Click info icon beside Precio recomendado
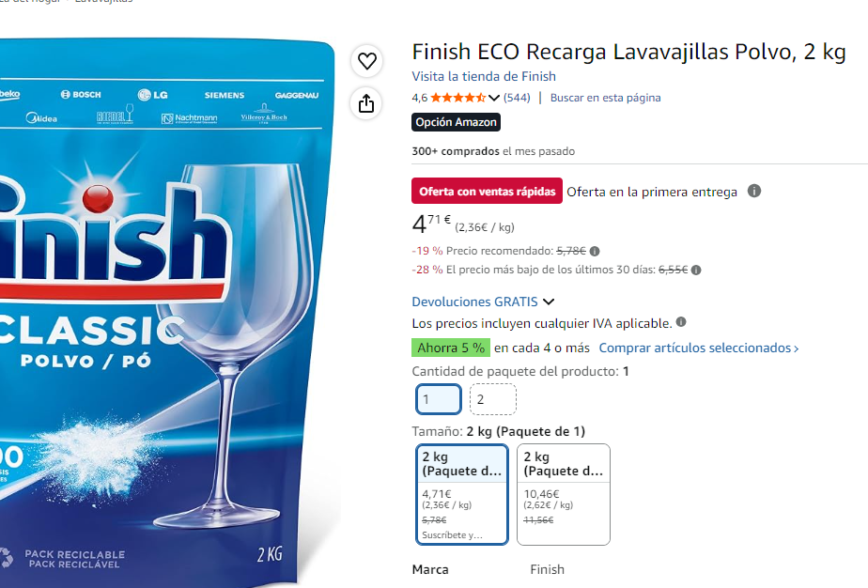868x588 pixels. pos(595,252)
